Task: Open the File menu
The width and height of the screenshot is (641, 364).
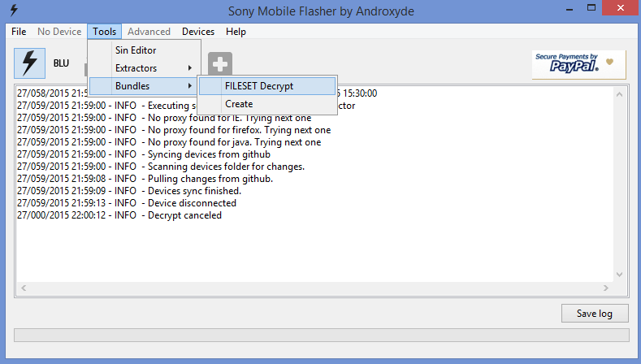Action: [19, 32]
